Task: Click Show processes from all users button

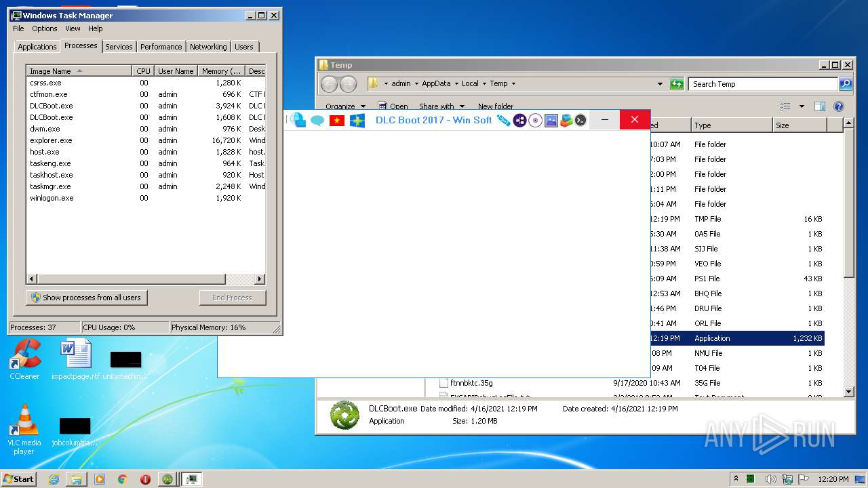Action: (x=86, y=298)
